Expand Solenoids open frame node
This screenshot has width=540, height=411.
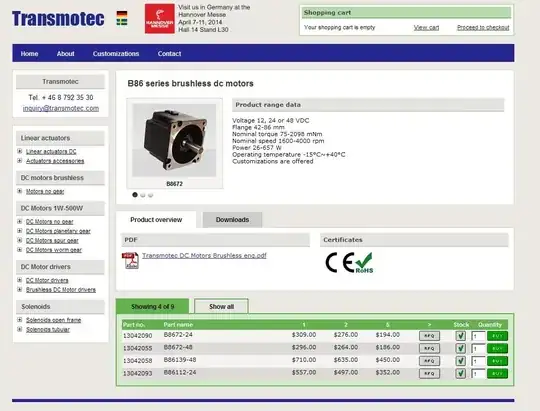pyautogui.click(x=20, y=320)
